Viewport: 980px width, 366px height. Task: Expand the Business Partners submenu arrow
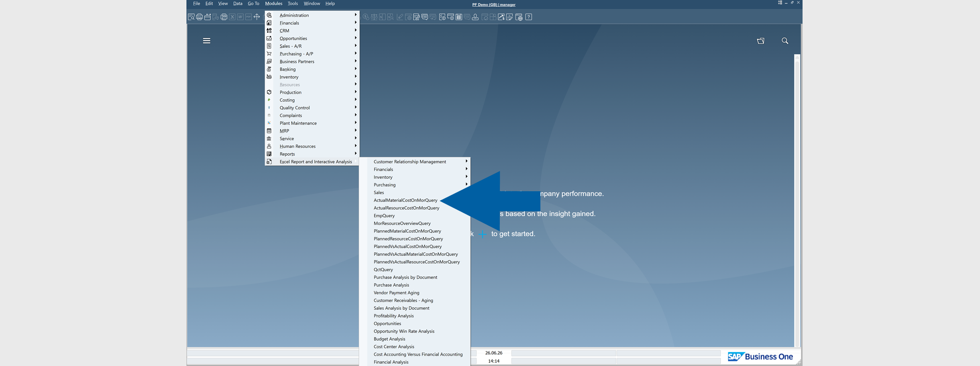click(356, 61)
